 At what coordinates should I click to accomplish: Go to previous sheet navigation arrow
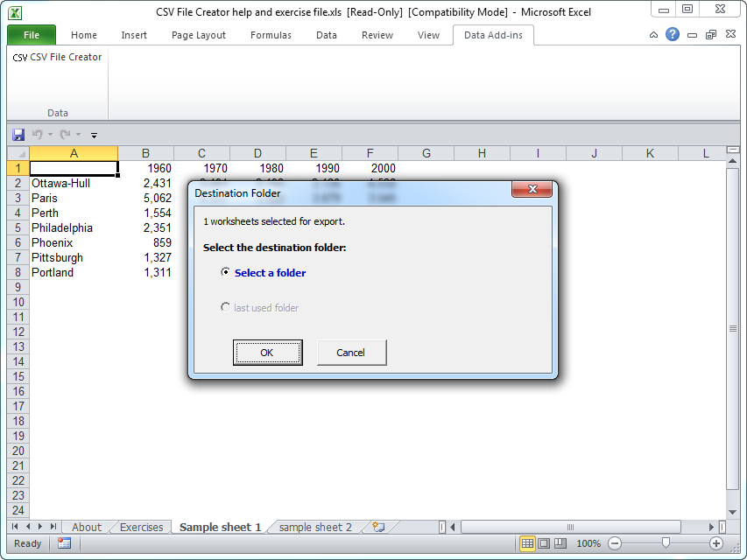(x=28, y=527)
